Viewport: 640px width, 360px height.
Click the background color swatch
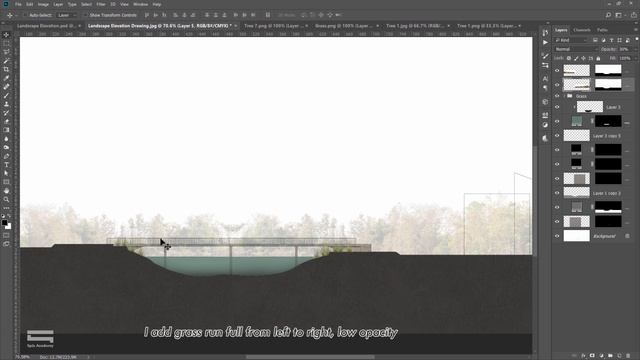[x=9, y=226]
